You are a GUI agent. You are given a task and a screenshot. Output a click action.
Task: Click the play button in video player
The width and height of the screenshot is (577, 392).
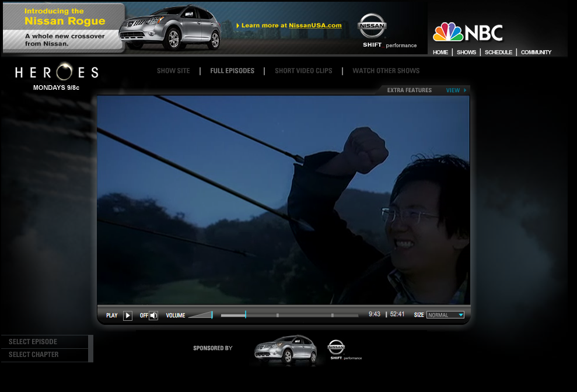(x=128, y=316)
